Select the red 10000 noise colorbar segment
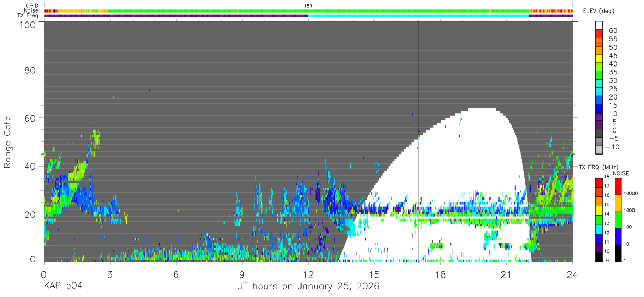The width and height of the screenshot is (644, 297). pyautogui.click(x=618, y=186)
